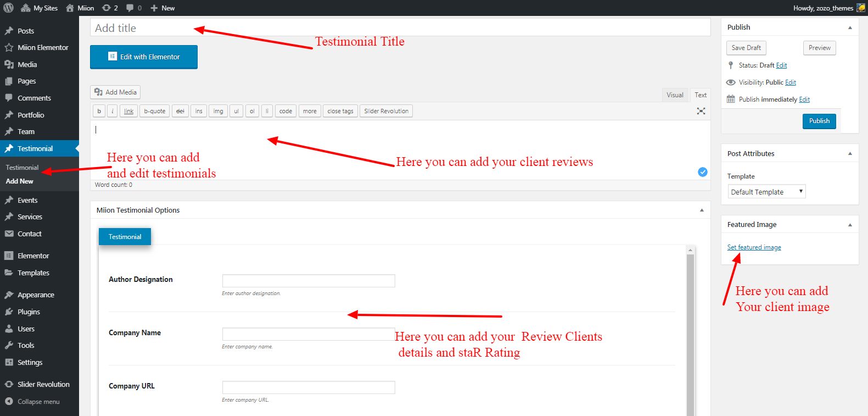Click the blue checkmark icon in editor
868x416 pixels.
point(702,172)
